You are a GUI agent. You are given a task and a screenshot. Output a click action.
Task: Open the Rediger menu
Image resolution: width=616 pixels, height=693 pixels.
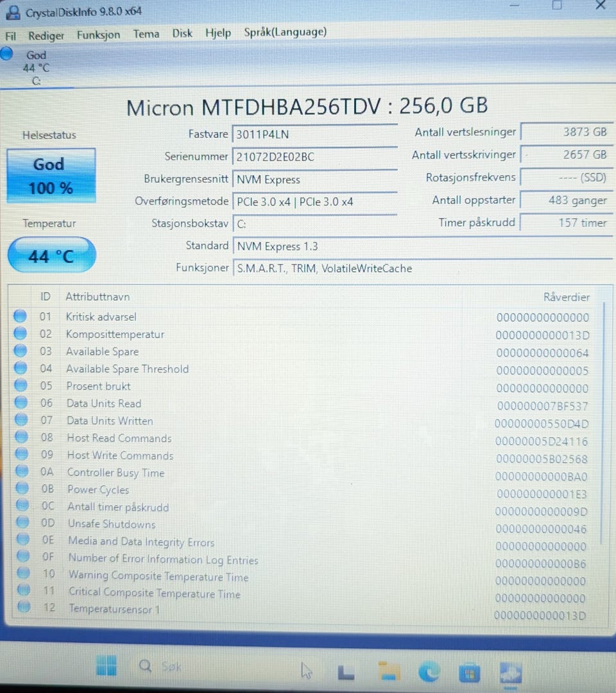point(46,36)
